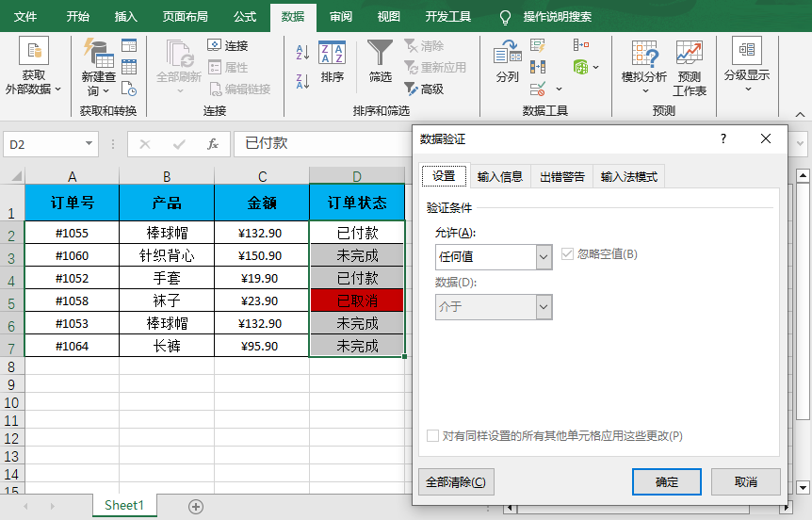Image resolution: width=812 pixels, height=520 pixels.
Task: Click the dialog help question mark
Action: click(723, 138)
